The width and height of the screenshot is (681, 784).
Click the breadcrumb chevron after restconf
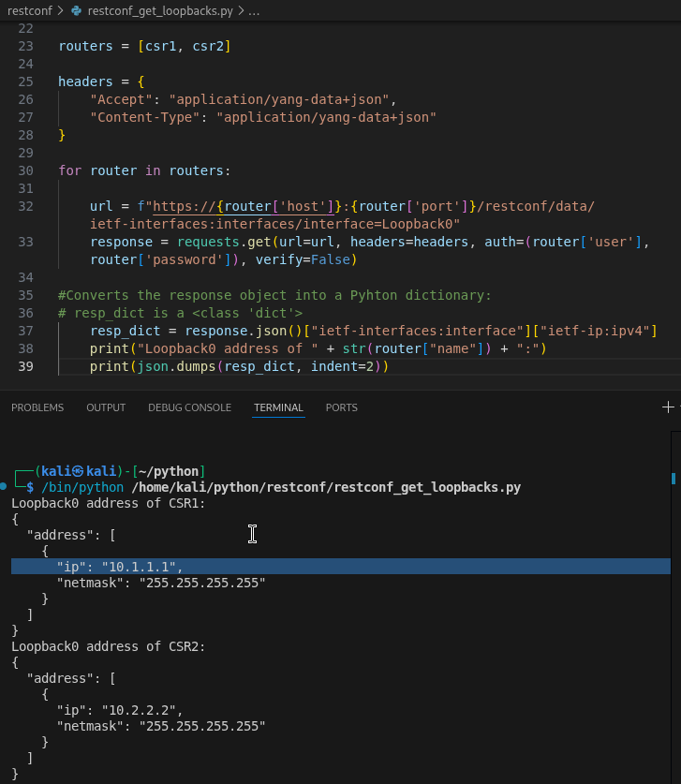pyautogui.click(x=61, y=10)
